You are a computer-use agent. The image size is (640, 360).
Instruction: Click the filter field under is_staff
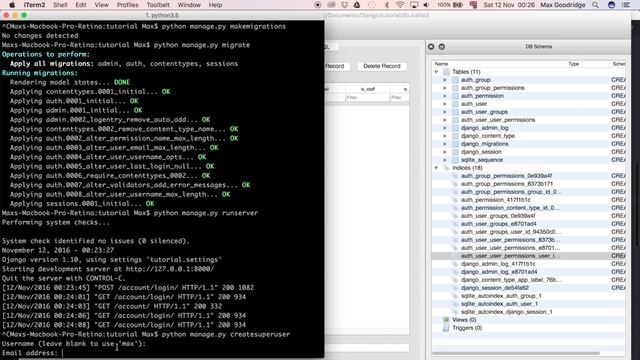click(367, 98)
